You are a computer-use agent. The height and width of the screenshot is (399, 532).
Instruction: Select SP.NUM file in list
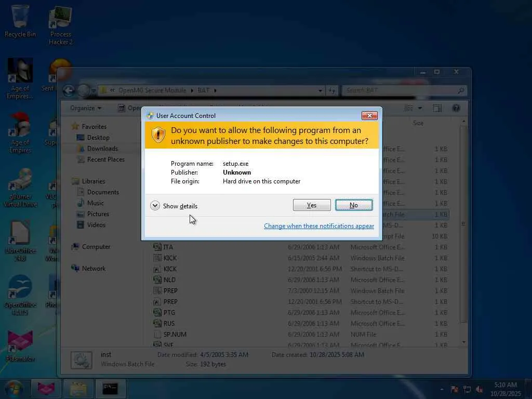click(301, 334)
